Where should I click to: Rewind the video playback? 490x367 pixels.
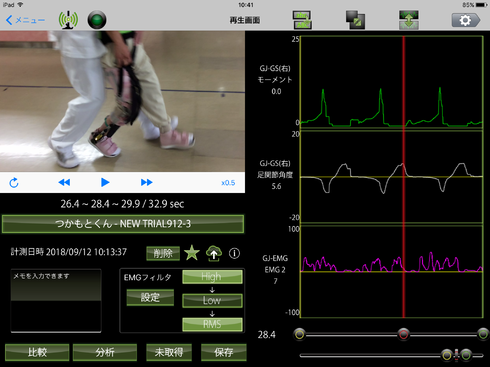click(64, 182)
